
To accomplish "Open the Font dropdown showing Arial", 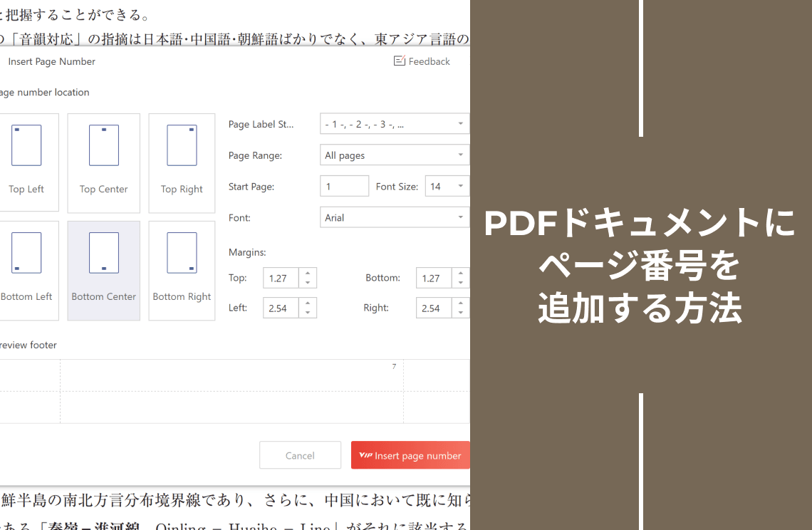I will coord(394,218).
